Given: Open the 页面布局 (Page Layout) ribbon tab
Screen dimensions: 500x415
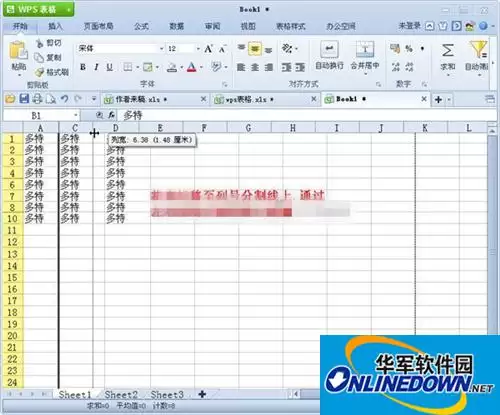Looking at the screenshot, I should 99,26.
